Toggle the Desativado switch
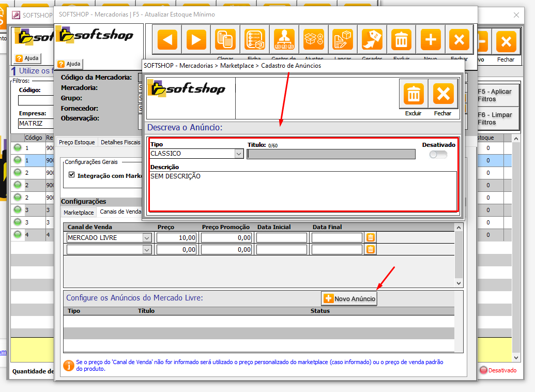 (x=438, y=155)
